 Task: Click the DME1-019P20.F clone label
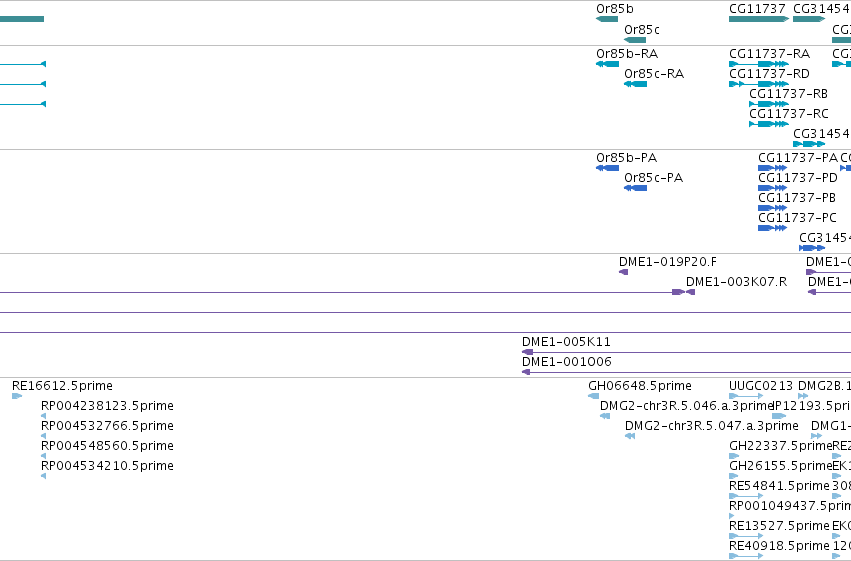point(668,262)
